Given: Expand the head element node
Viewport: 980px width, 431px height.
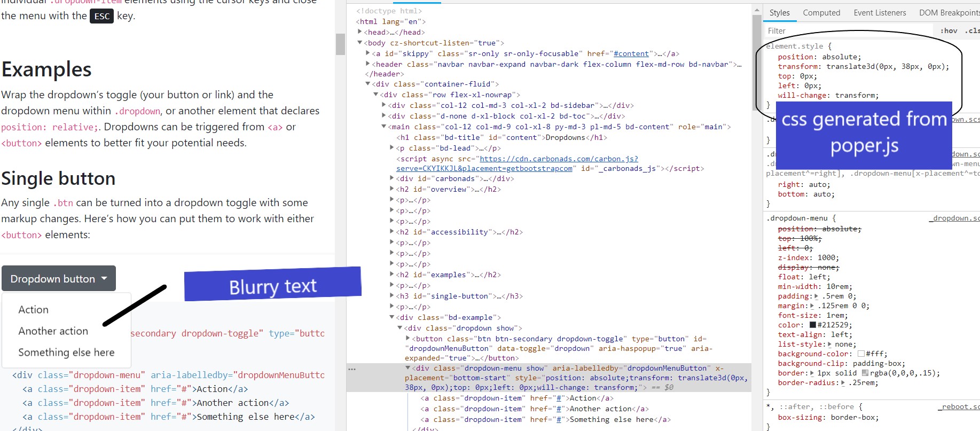Looking at the screenshot, I should click(360, 32).
